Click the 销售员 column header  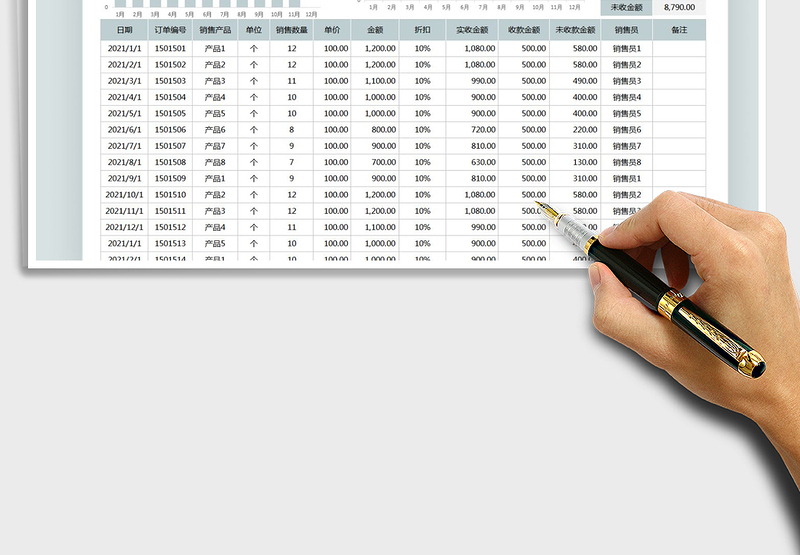coord(627,31)
